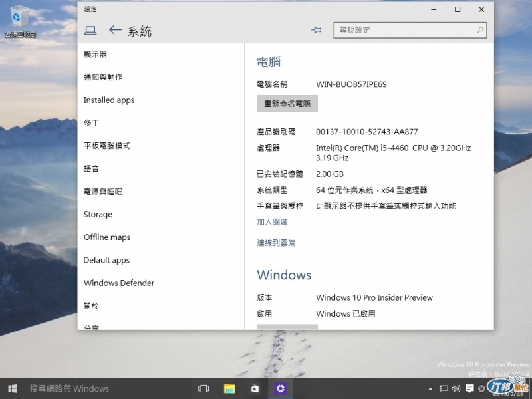Screen dimensions: 532x399
Task: Select 多工 in the sidebar
Action: click(92, 123)
